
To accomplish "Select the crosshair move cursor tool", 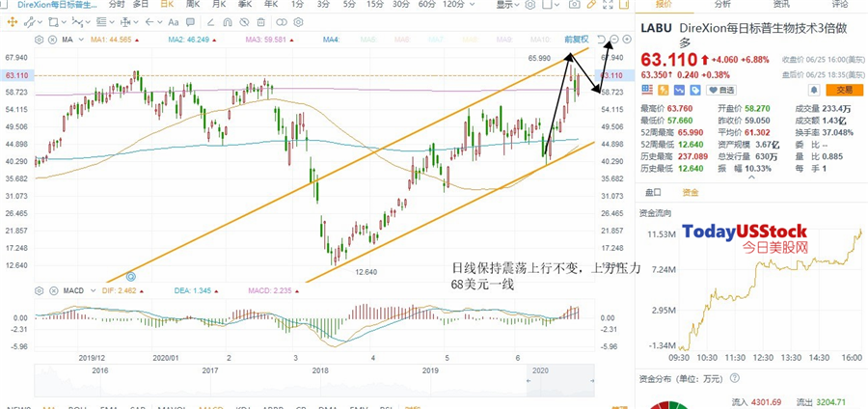I will tap(13, 23).
